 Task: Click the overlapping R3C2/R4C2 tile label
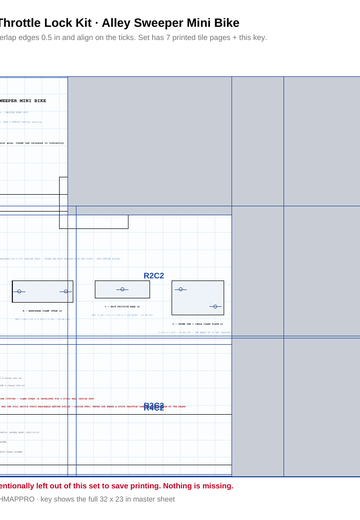coord(154,407)
